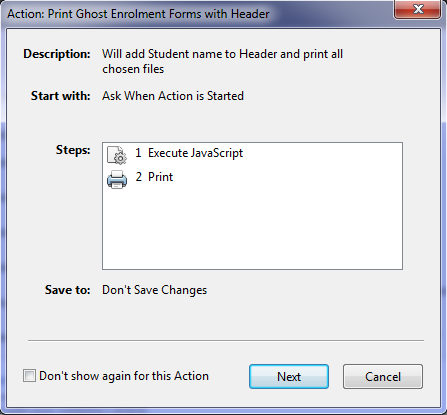Viewport: 447px width, 415px height.
Task: Dismiss the dialog with Cancel
Action: (383, 376)
